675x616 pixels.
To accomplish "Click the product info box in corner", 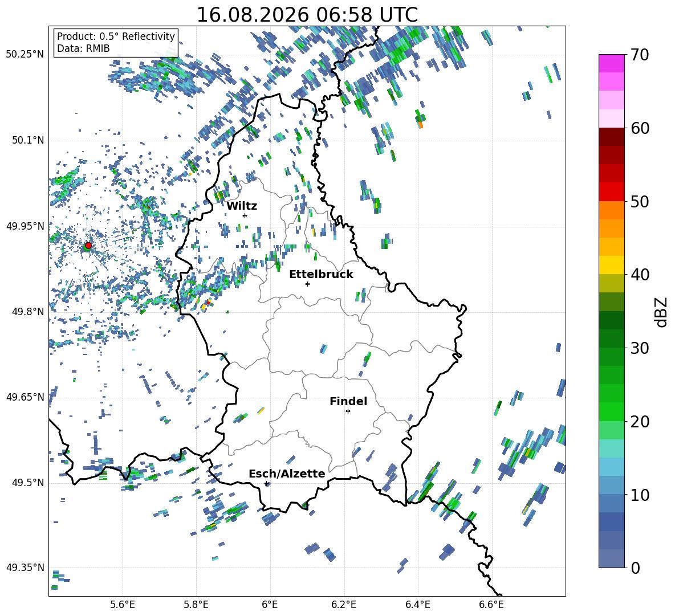I will [116, 42].
